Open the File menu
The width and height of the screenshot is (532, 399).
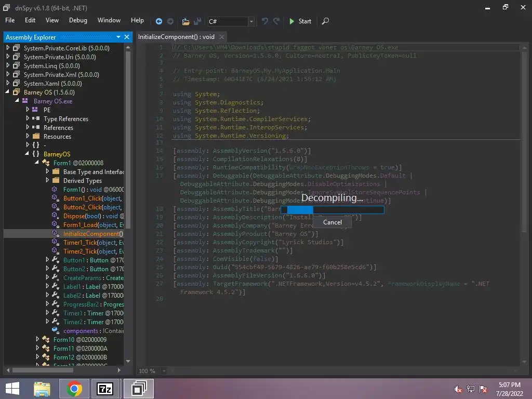coord(10,20)
